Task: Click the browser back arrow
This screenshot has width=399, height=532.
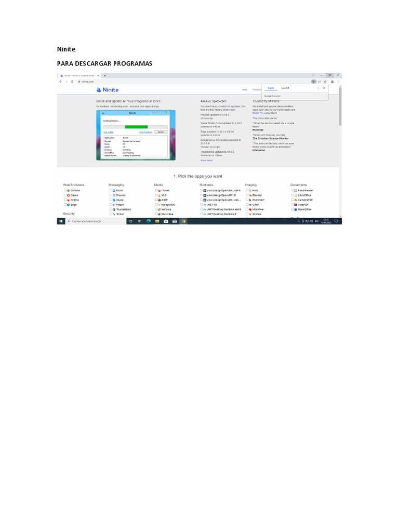Action: tap(61, 82)
